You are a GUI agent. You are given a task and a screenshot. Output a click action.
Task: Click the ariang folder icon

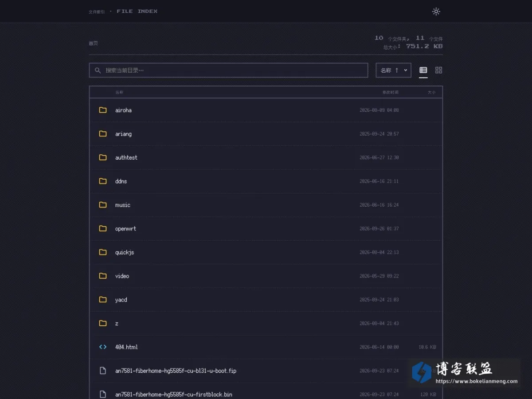tap(103, 133)
